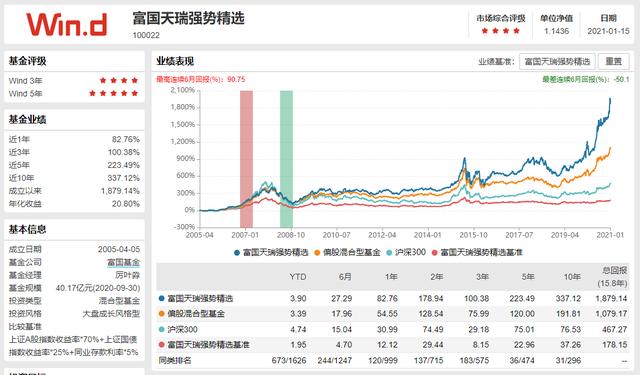Click the 基金评级 section heading
Viewport: 640px width, 375px height.
click(x=27, y=61)
